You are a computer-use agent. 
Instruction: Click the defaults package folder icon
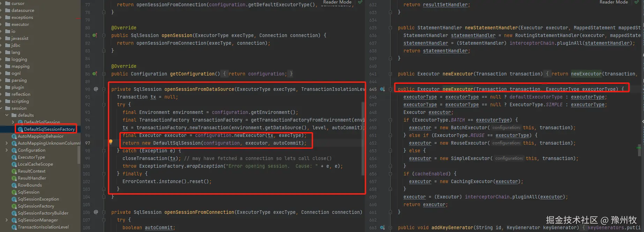pos(14,115)
